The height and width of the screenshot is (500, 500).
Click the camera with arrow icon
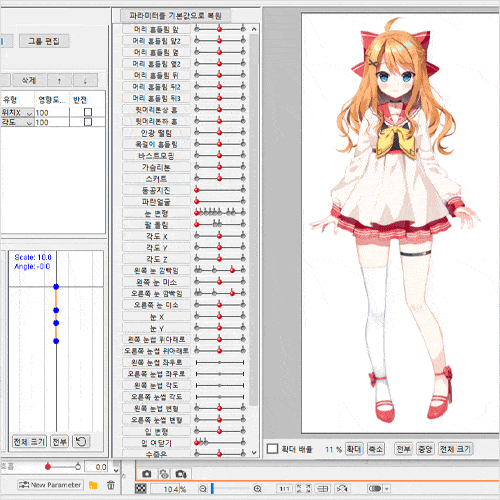[x=181, y=474]
